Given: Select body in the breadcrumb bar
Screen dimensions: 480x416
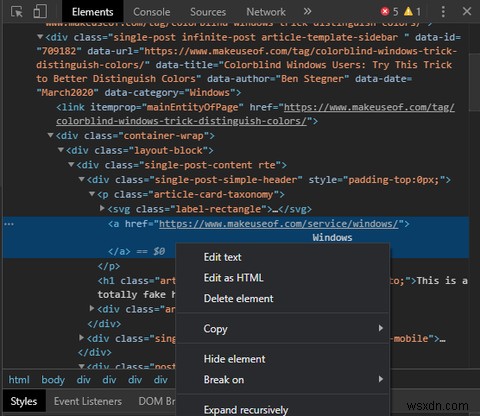Looking at the screenshot, I should coord(53,380).
